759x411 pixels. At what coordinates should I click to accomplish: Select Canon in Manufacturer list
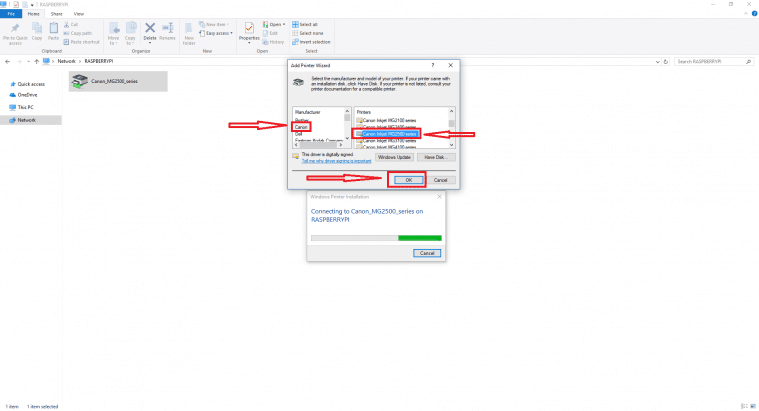point(301,127)
